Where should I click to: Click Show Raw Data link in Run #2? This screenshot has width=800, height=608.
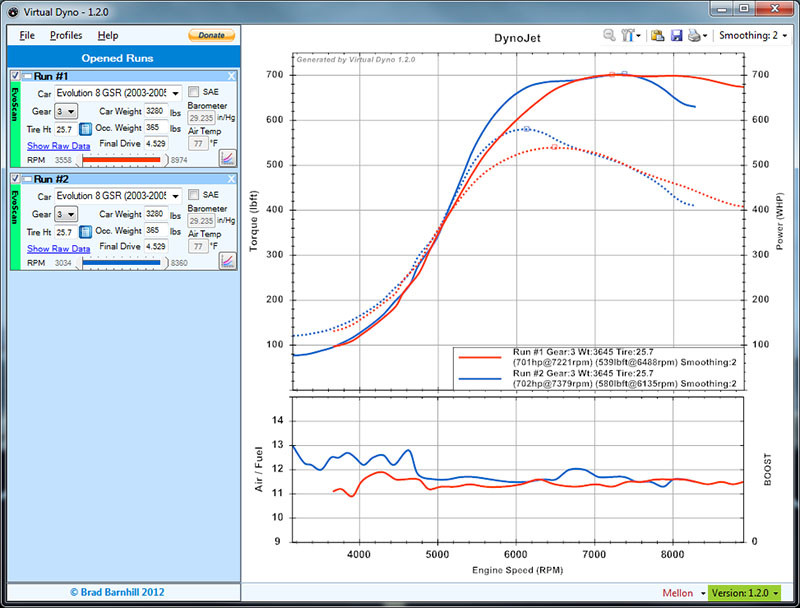(58, 249)
